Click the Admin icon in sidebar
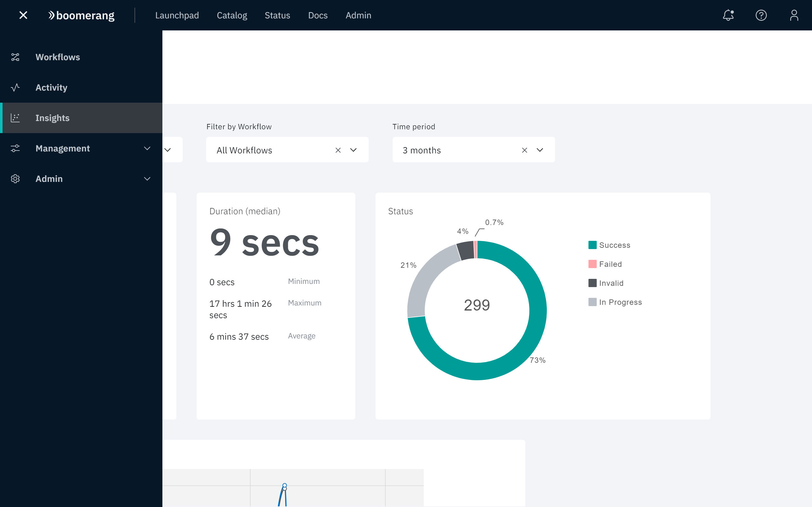812x507 pixels. pyautogui.click(x=15, y=178)
